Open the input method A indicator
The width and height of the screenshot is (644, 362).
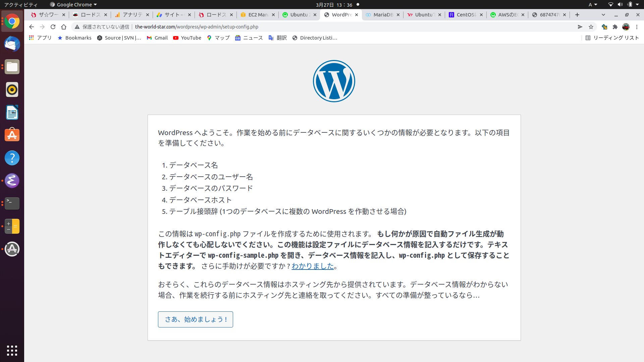(593, 5)
